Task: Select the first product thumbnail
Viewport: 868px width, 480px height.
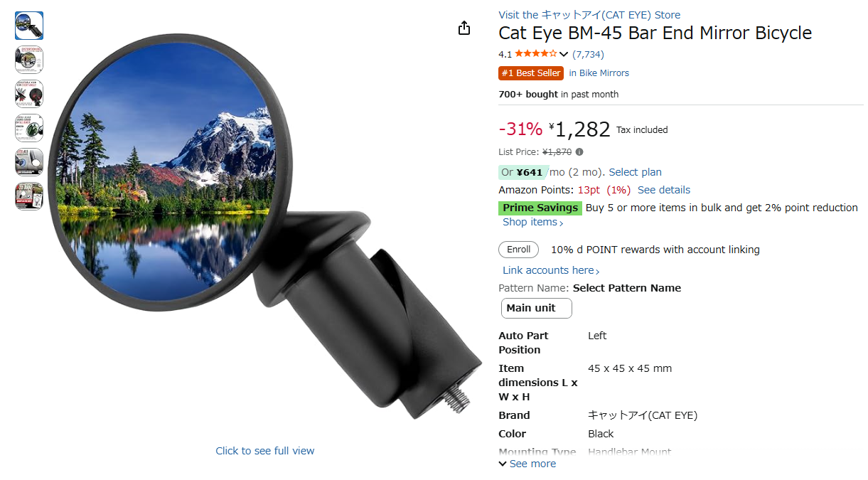Action: (29, 26)
